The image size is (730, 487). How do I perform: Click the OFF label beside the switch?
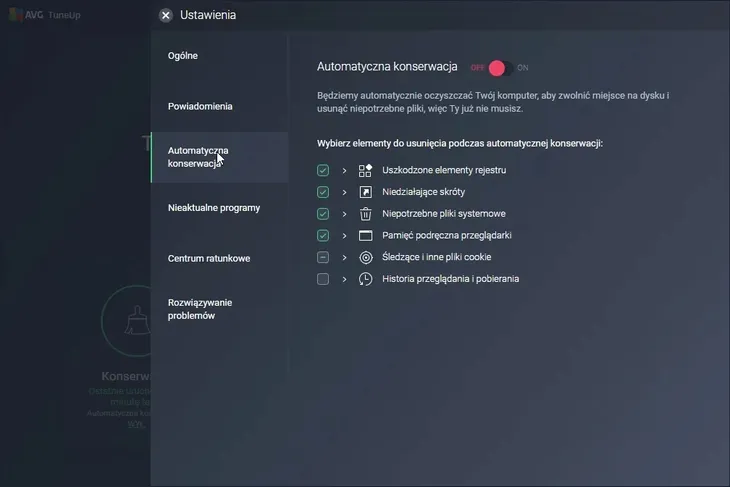pyautogui.click(x=478, y=68)
